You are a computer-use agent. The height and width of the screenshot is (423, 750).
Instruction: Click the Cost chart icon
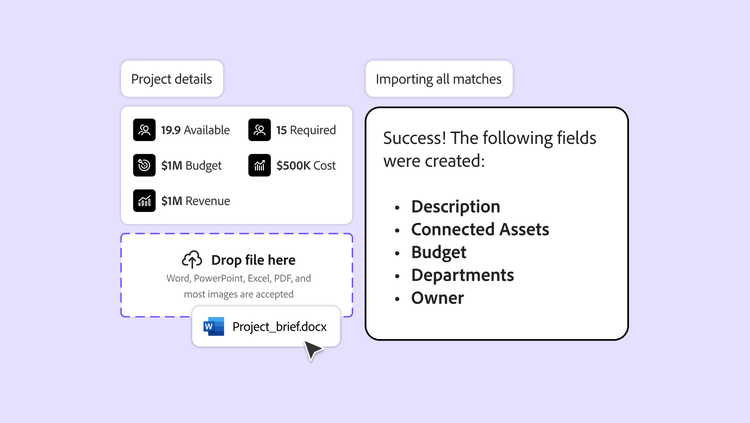point(260,165)
